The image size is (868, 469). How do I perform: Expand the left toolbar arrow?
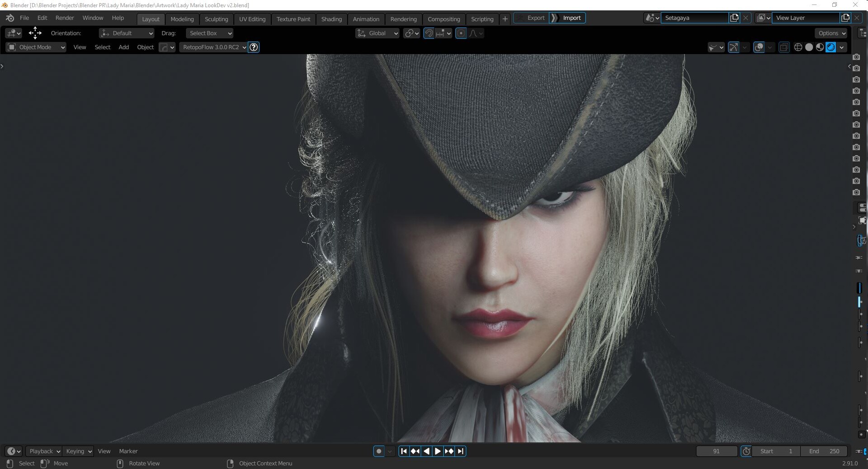pyautogui.click(x=2, y=66)
